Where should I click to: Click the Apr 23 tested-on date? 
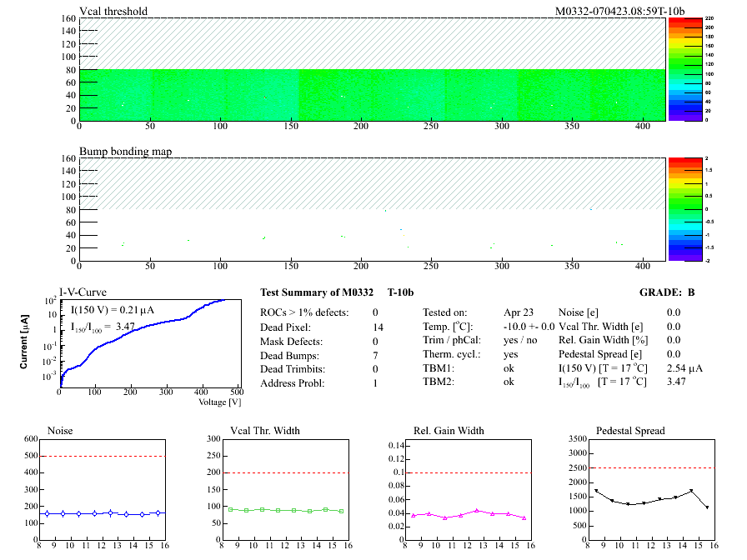(x=518, y=312)
